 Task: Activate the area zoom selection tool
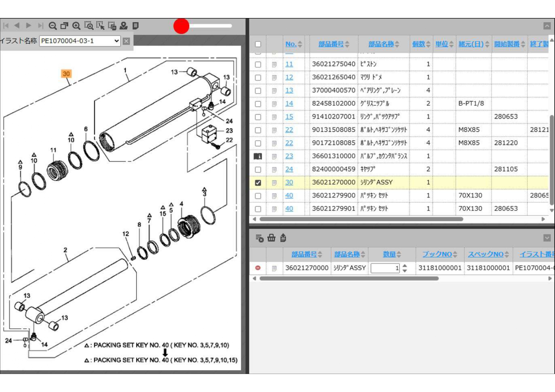point(89,26)
